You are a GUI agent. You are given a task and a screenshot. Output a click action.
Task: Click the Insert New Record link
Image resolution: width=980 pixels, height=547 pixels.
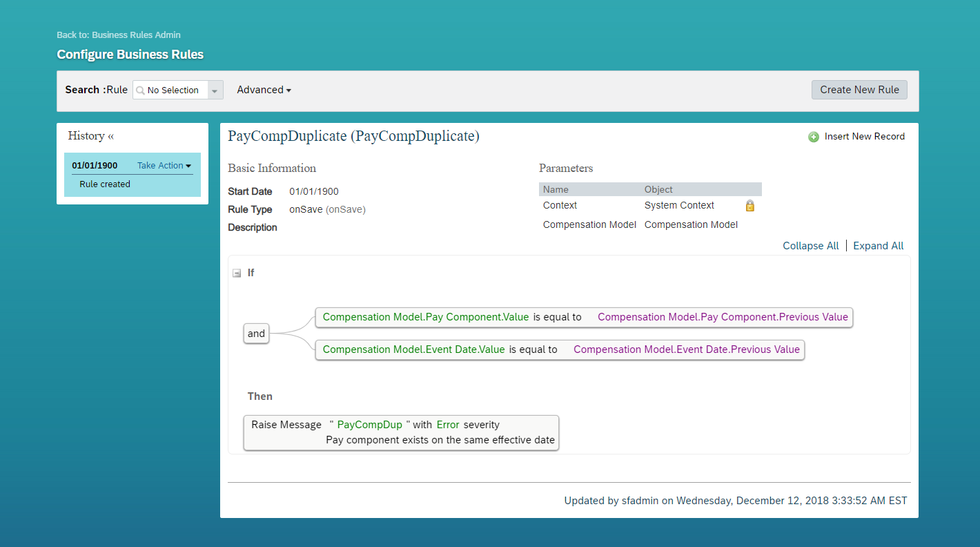tap(864, 137)
